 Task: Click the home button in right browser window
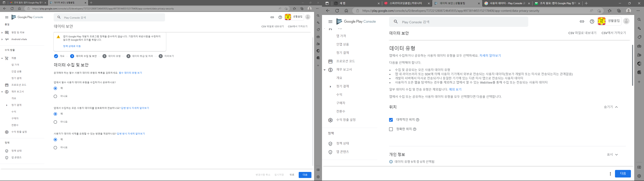pos(346,11)
